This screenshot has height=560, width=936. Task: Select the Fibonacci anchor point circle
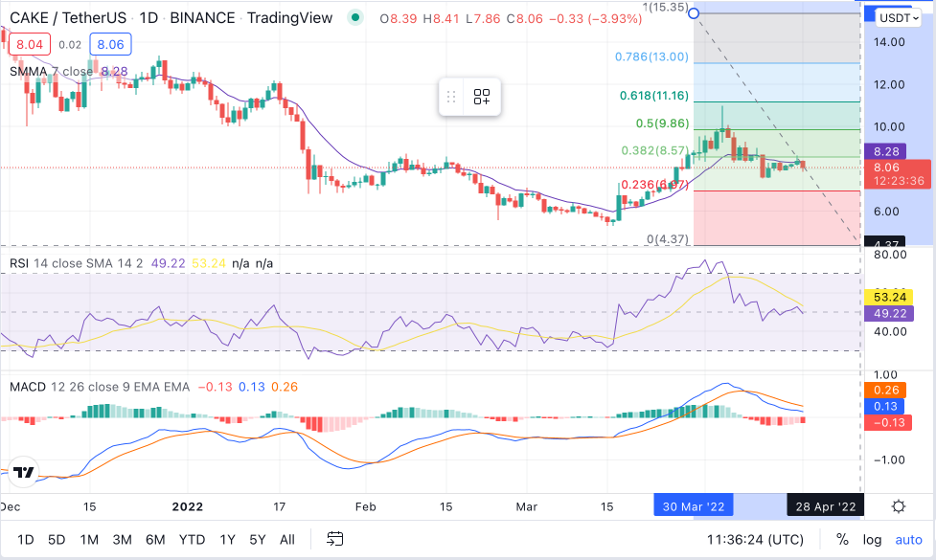tap(694, 13)
